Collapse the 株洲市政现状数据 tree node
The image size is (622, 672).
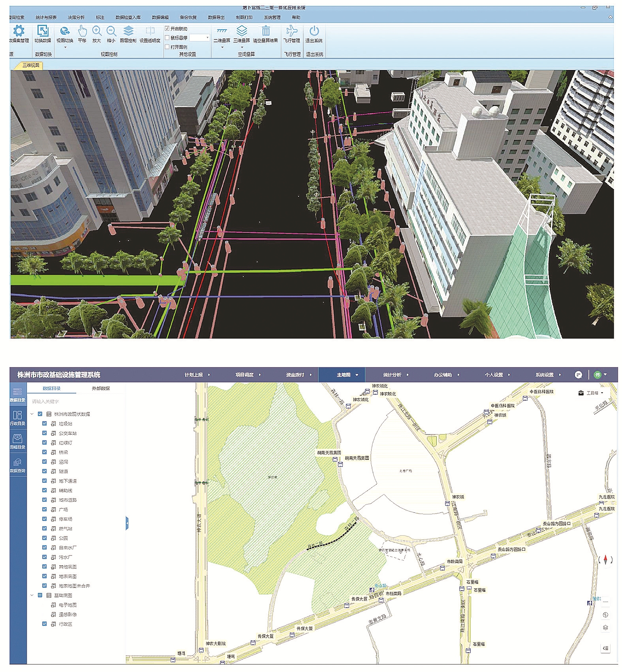point(32,414)
